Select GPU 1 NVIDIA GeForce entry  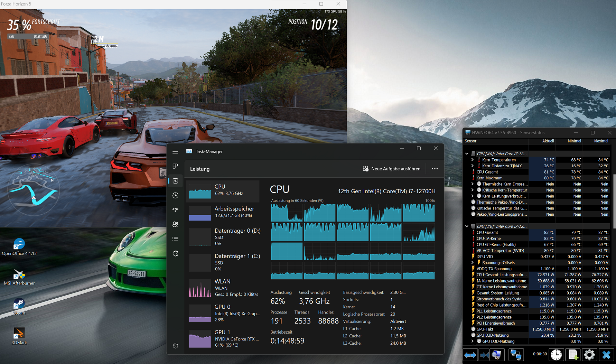[x=223, y=338]
